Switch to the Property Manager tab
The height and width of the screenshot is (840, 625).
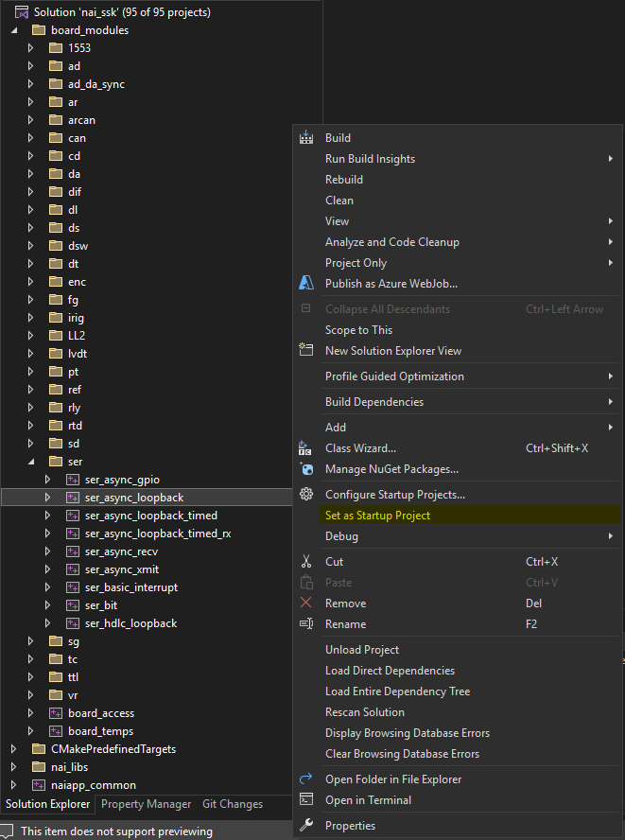(146, 804)
